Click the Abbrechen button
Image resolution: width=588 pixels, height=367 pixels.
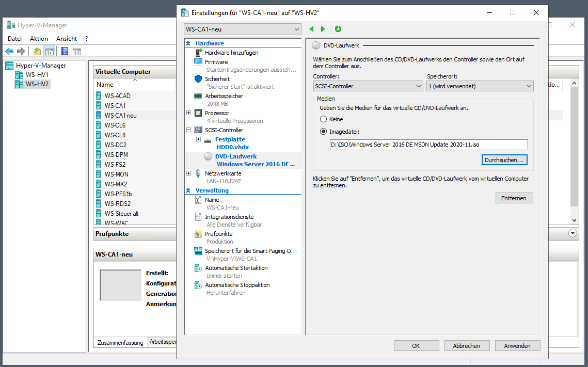point(467,346)
